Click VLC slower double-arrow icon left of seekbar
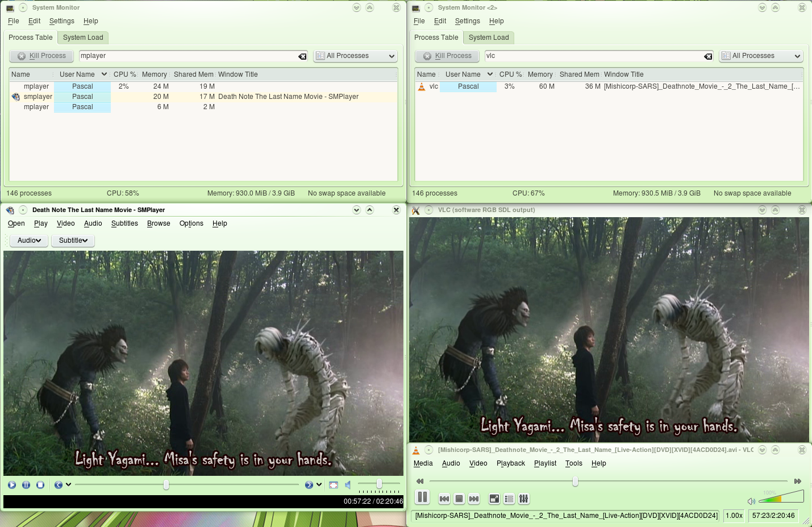Viewport: 812px width, 527px height. 420,481
